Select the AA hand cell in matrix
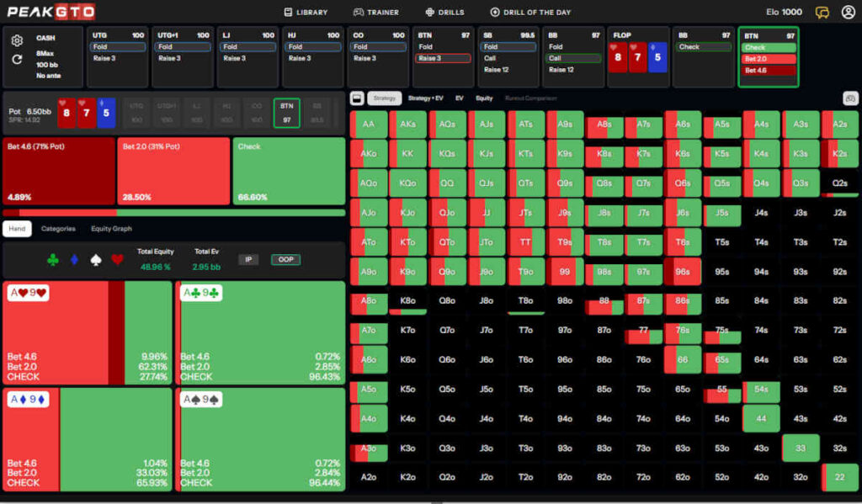Screen dimensions: 862x504 coord(368,125)
